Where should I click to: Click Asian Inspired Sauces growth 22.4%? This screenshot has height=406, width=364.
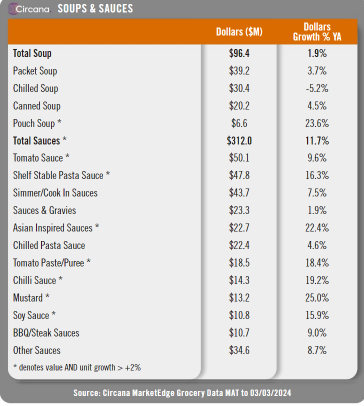point(317,228)
